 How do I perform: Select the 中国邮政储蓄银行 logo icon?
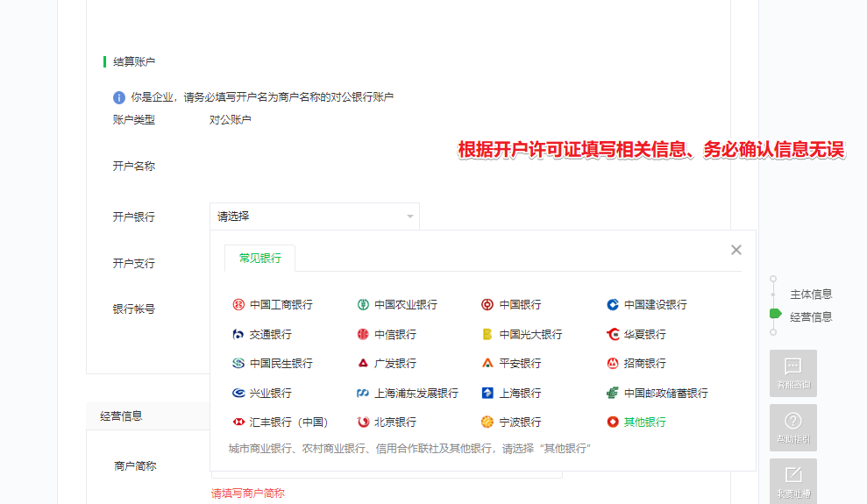coord(613,393)
